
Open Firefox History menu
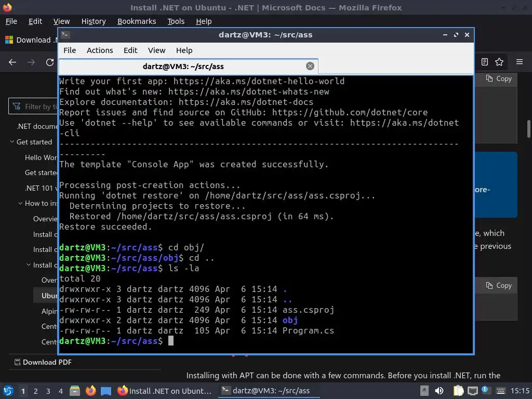tap(94, 21)
